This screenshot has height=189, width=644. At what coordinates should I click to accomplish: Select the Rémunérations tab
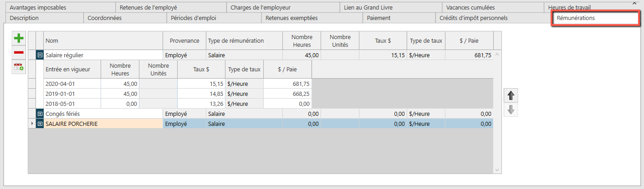click(x=595, y=18)
